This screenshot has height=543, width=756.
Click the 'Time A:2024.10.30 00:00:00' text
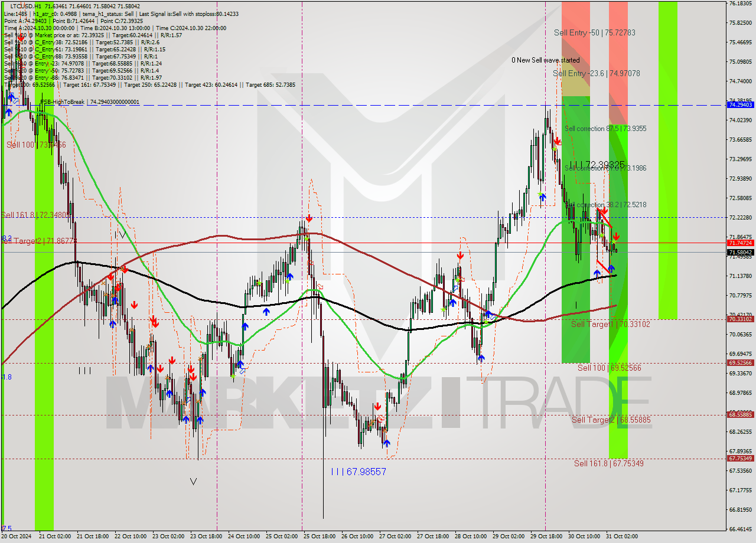click(40, 28)
